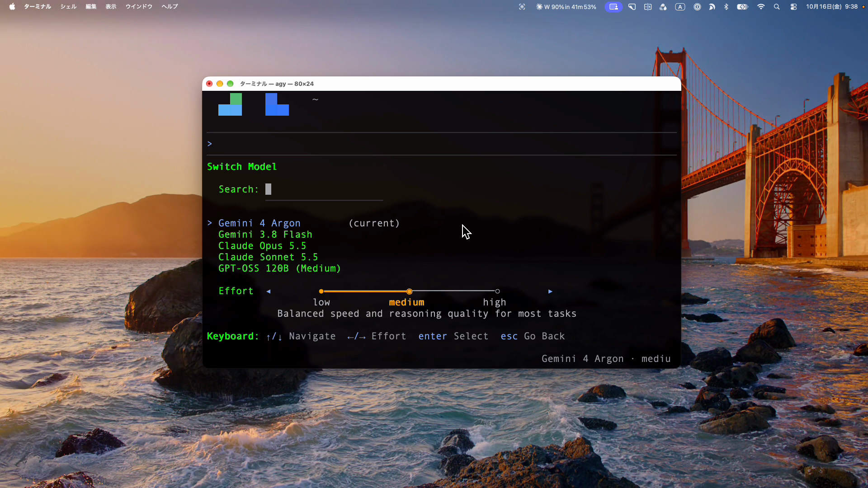868x488 pixels.
Task: Select the medium effort stop
Action: pos(409,291)
